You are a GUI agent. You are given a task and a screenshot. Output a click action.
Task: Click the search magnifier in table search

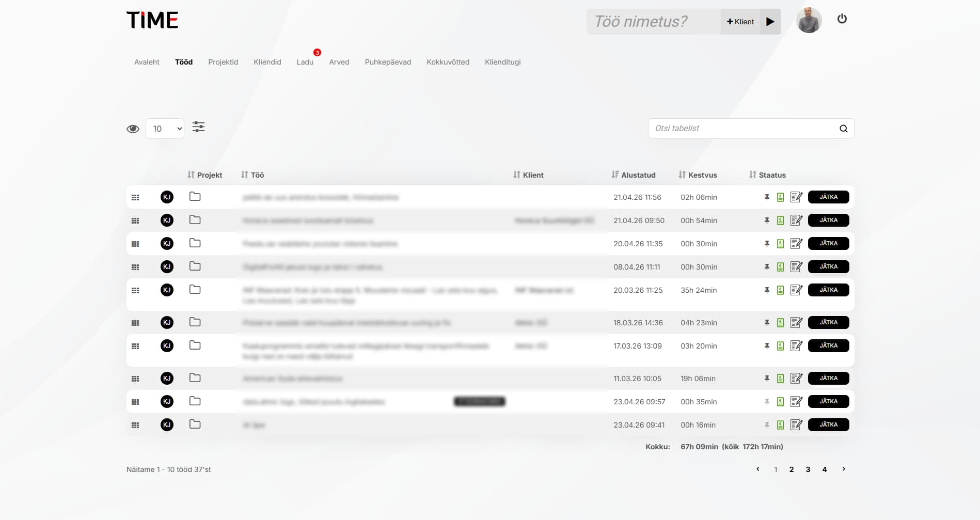click(843, 129)
